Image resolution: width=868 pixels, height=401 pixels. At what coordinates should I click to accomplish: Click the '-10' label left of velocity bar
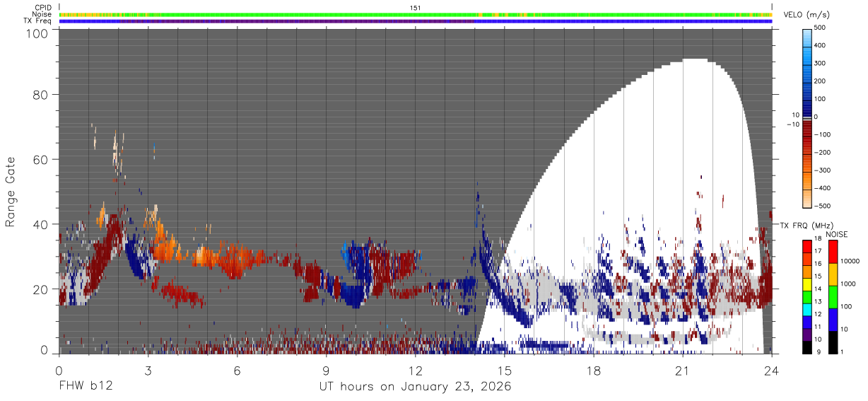click(x=793, y=125)
